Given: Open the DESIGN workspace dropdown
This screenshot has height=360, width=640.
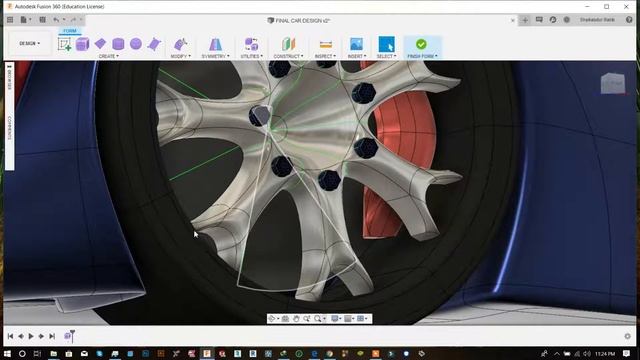Looking at the screenshot, I should (x=30, y=43).
